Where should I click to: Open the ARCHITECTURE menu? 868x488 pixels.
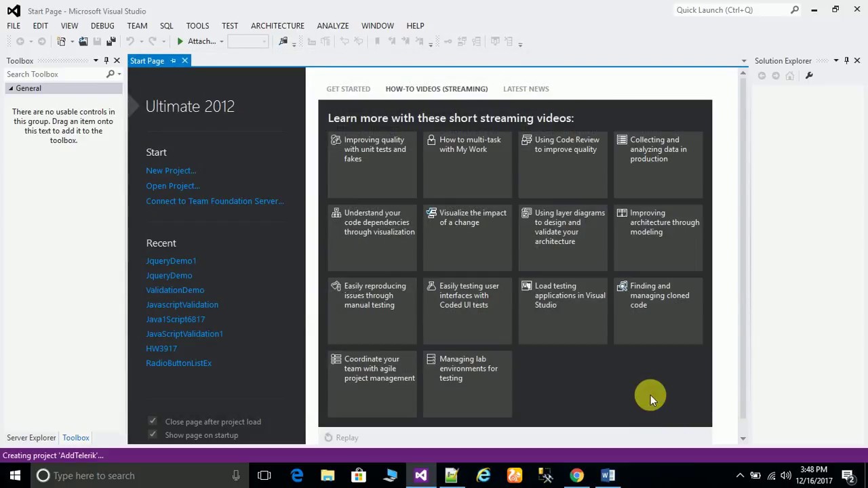[277, 26]
